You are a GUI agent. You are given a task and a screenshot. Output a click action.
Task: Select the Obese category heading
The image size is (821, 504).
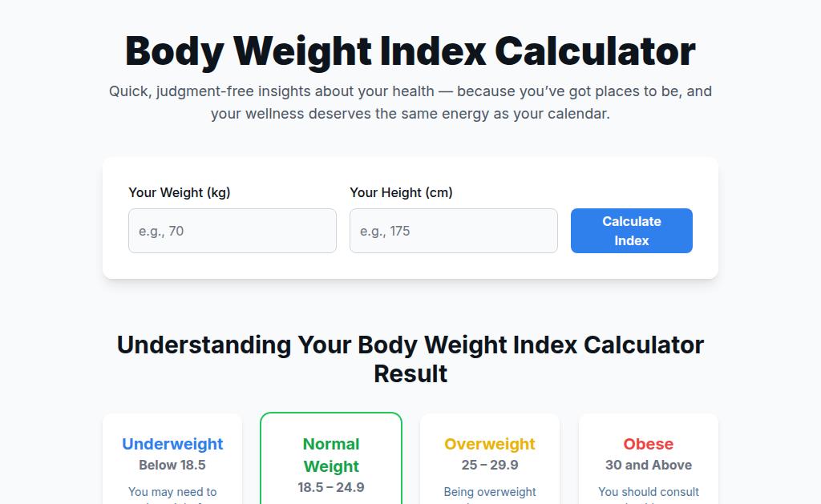click(649, 444)
